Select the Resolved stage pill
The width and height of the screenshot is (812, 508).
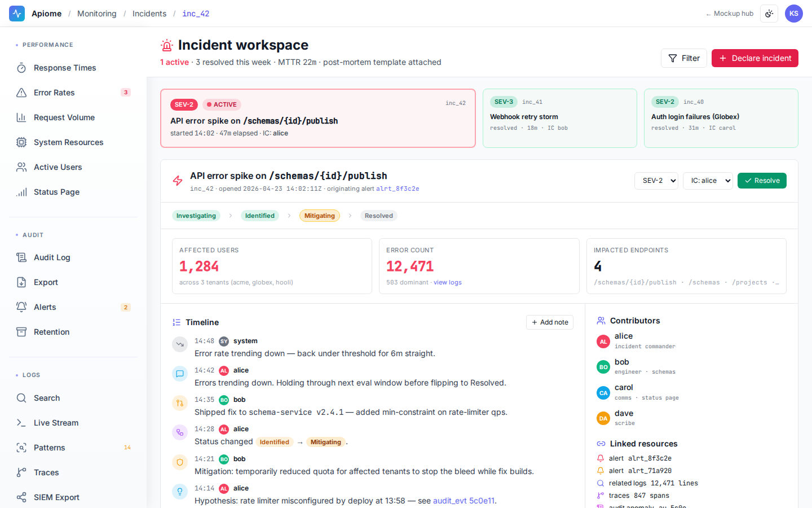point(379,216)
